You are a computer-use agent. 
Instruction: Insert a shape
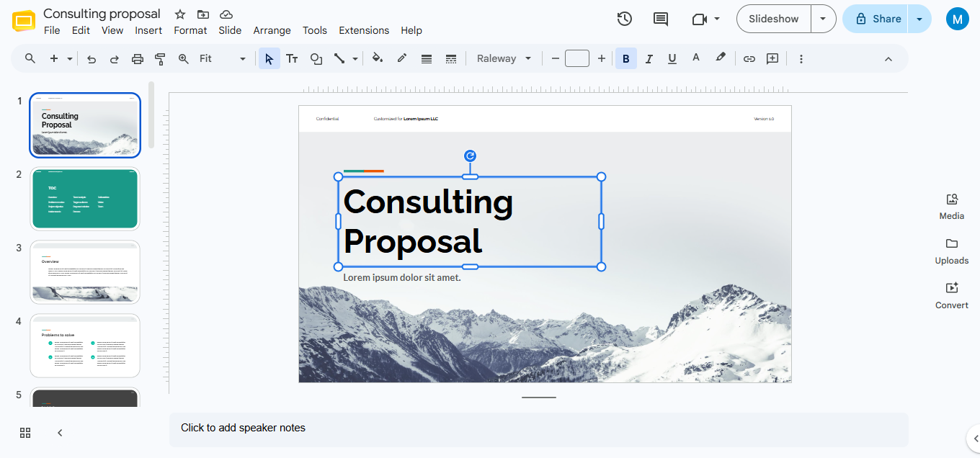point(316,59)
